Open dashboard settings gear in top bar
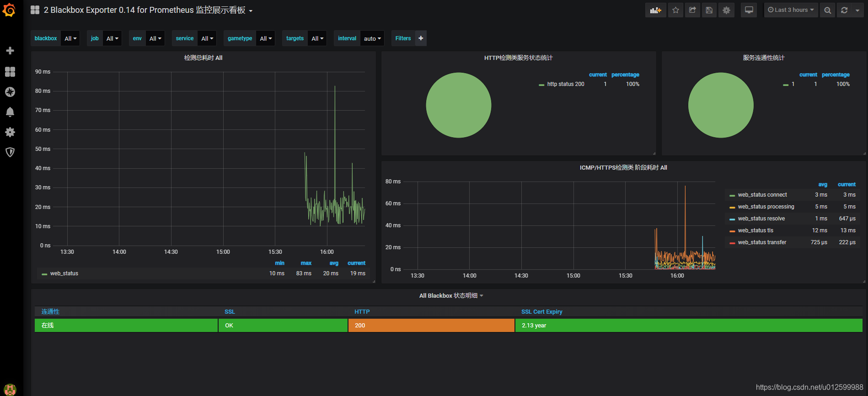 726,10
